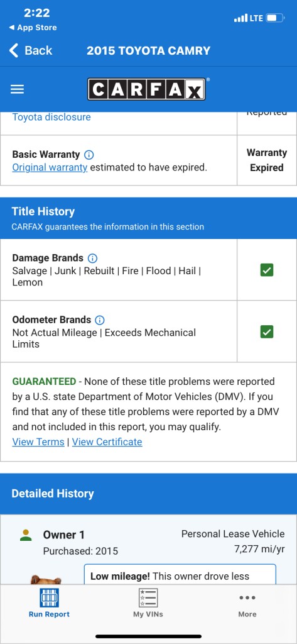Tap the Basic Warranty info icon
This screenshot has width=297, height=644.
pos(89,155)
